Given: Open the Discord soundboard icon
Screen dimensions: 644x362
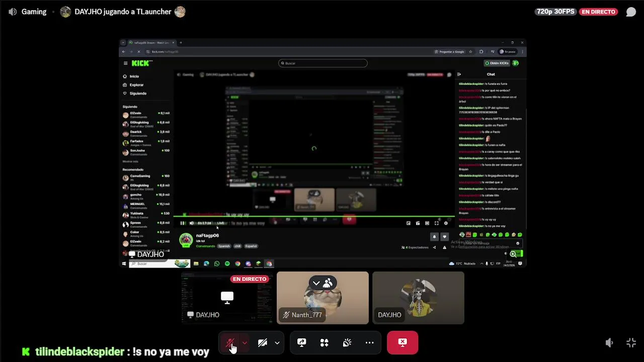Looking at the screenshot, I should [347, 343].
